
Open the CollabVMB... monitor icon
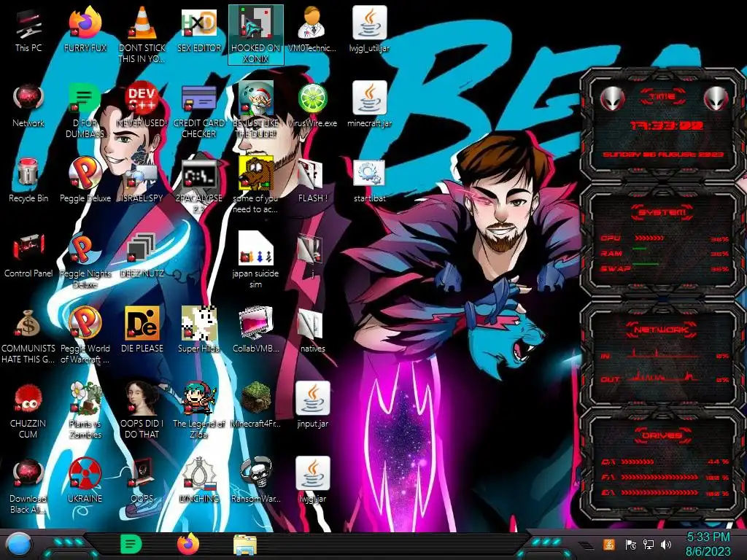pyautogui.click(x=256, y=330)
